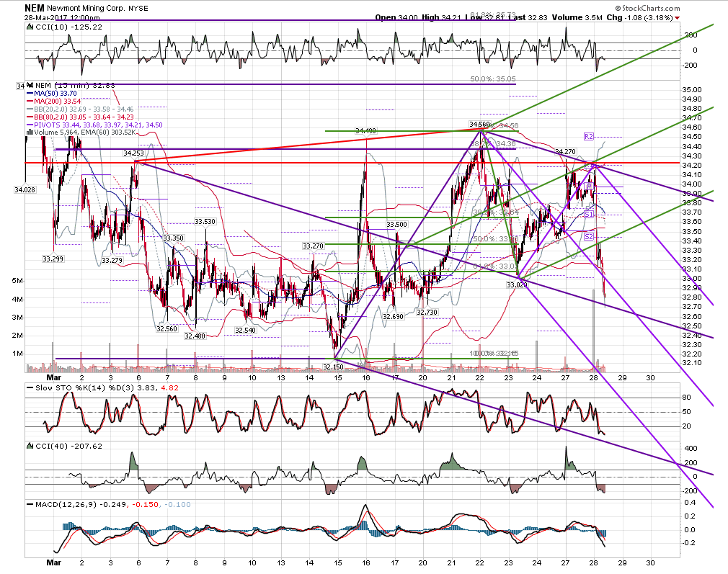
Task: Click the Slow STO %K(14) %D(3) label
Action: click(x=107, y=388)
